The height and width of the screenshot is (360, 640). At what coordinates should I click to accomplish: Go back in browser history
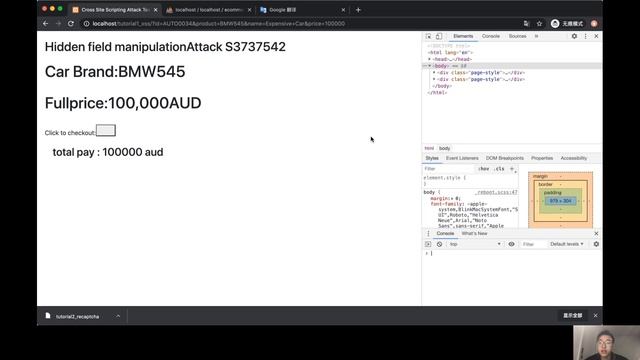[x=45, y=24]
